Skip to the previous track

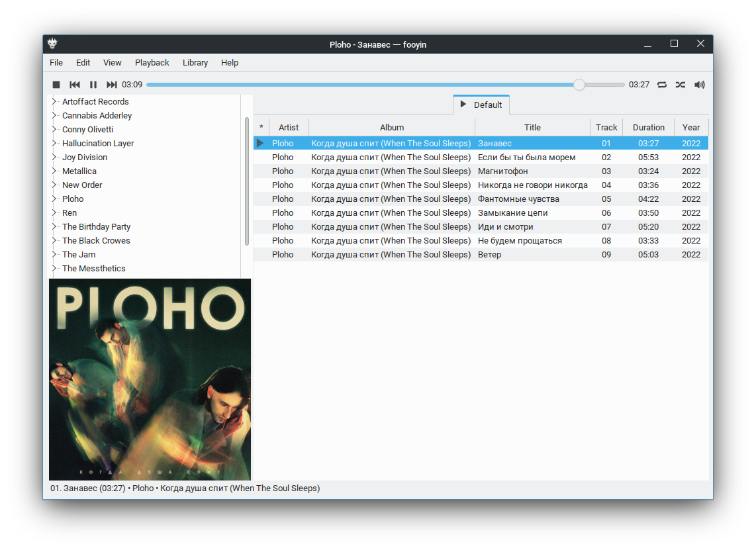[x=75, y=85]
